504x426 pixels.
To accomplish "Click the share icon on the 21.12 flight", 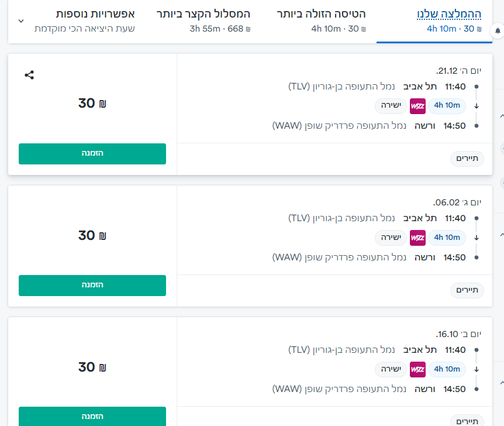I will [x=29, y=75].
